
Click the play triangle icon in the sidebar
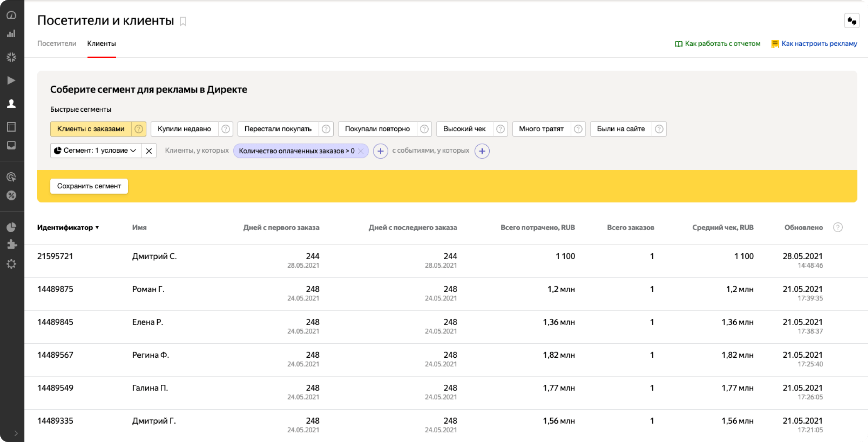coord(11,81)
